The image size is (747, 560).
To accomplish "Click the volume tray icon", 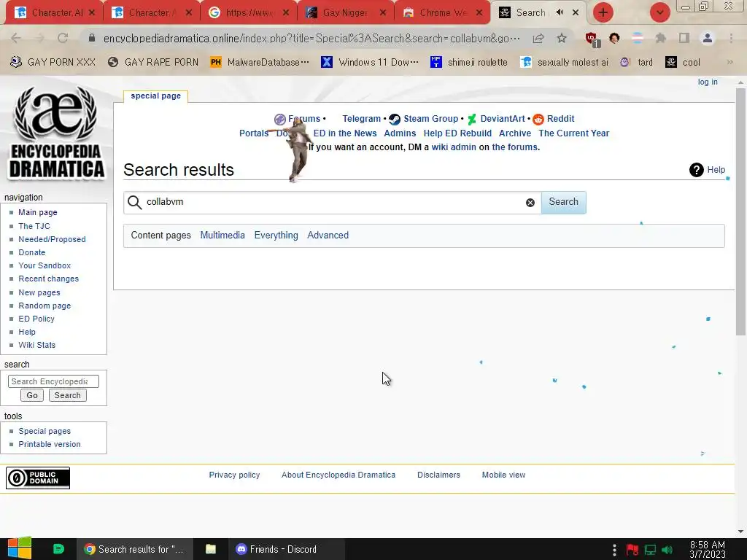I will (x=667, y=550).
